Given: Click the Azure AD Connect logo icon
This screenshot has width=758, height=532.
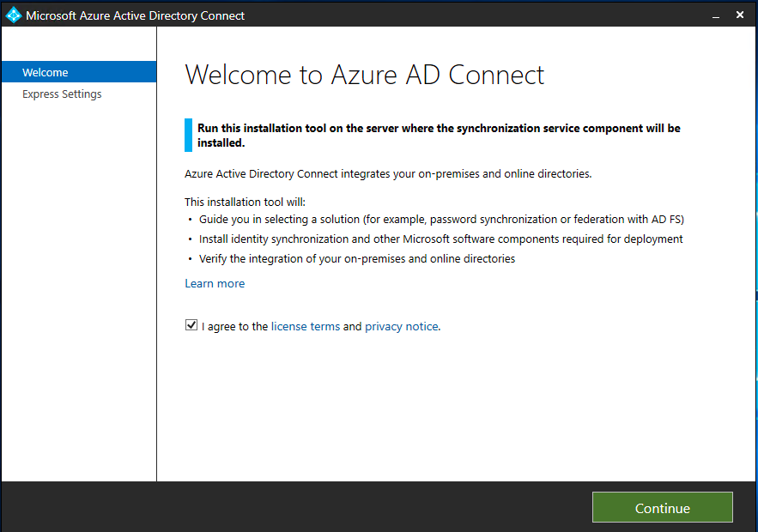Looking at the screenshot, I should point(14,15).
